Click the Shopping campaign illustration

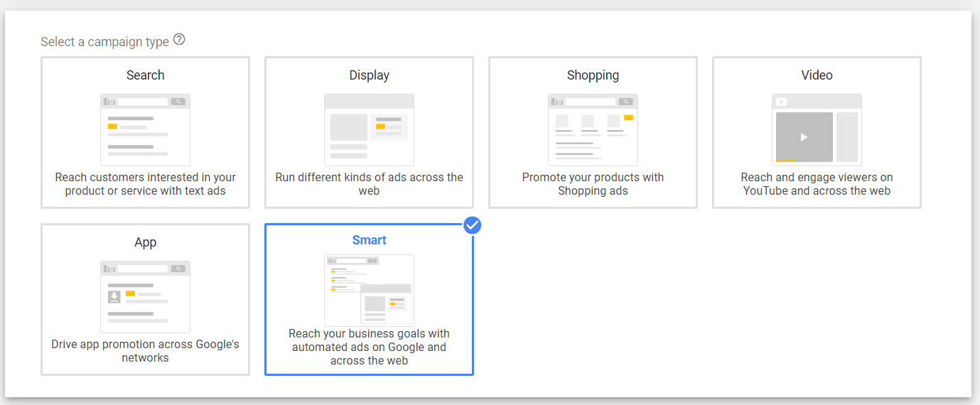(x=593, y=129)
